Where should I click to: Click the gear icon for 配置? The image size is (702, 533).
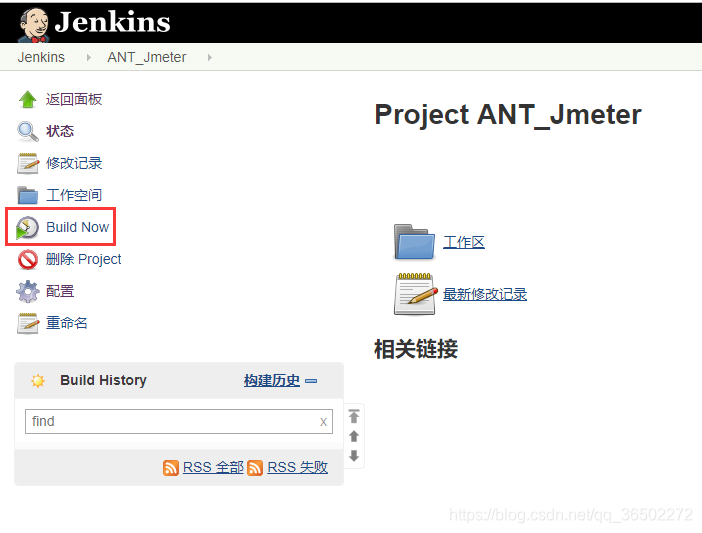point(28,291)
